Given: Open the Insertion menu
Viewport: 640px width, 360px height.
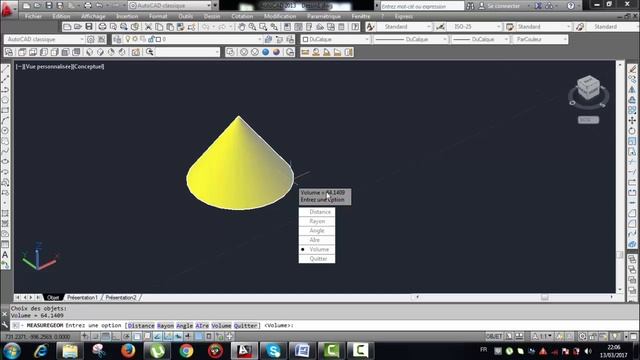Looking at the screenshot, I should (x=127, y=16).
